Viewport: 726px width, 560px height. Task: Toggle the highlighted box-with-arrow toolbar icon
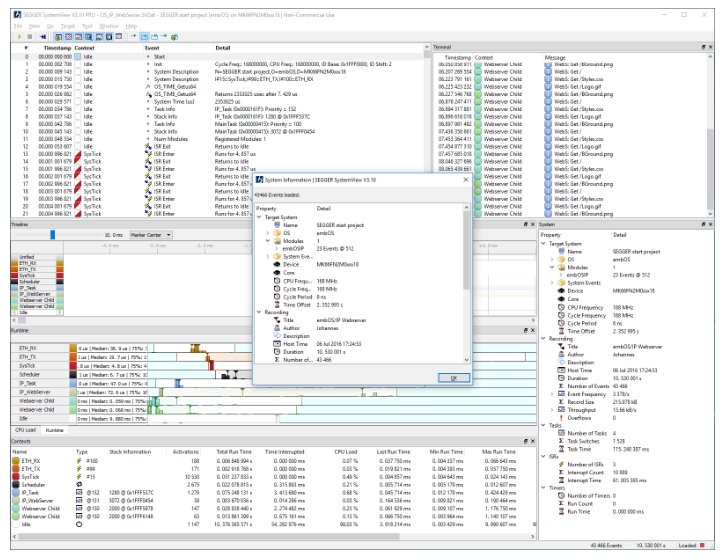pyautogui.click(x=144, y=37)
